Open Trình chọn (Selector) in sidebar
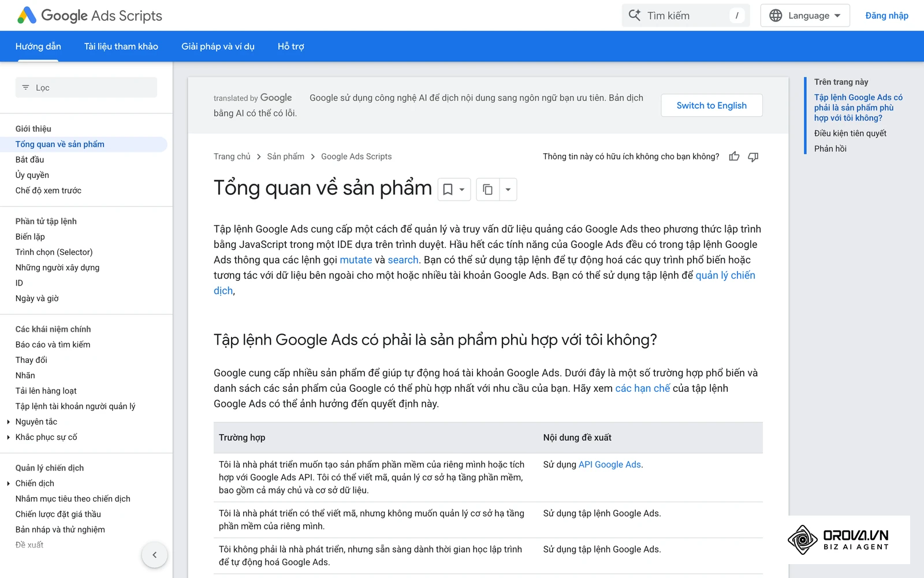 [54, 252]
